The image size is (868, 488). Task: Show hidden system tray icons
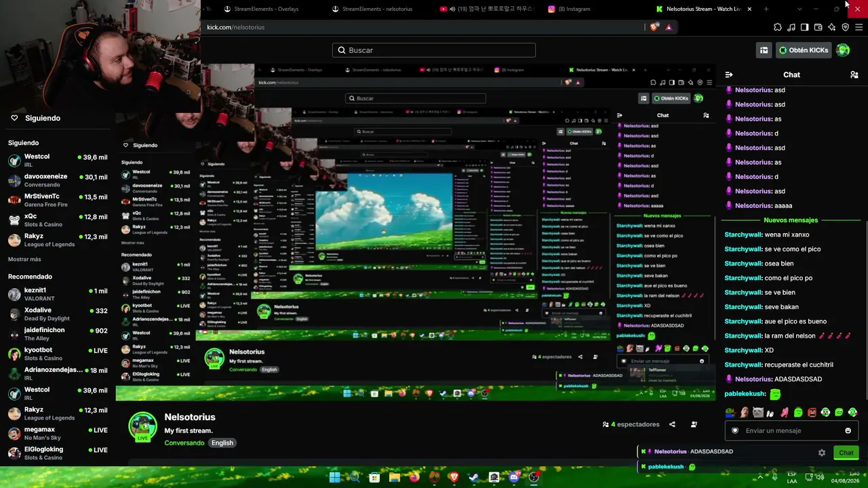(759, 477)
